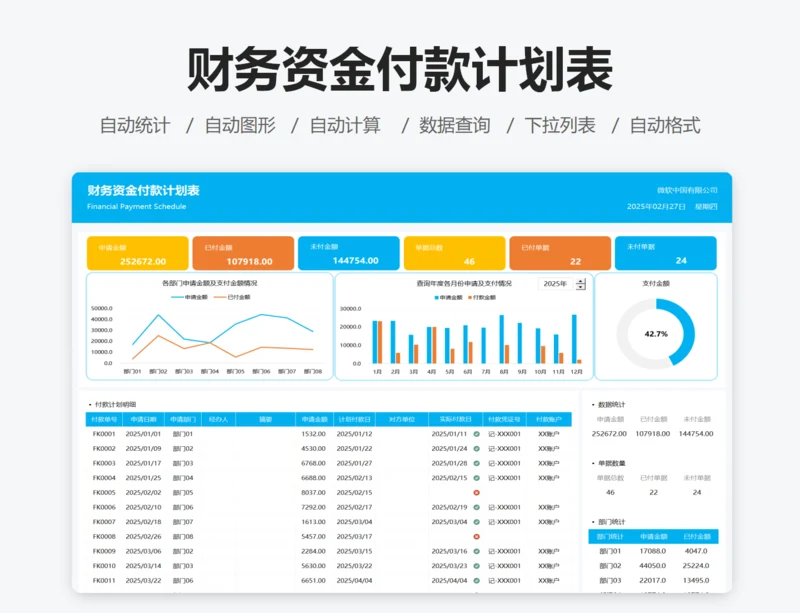Click the actual payment date 2025/02/19

click(449, 507)
